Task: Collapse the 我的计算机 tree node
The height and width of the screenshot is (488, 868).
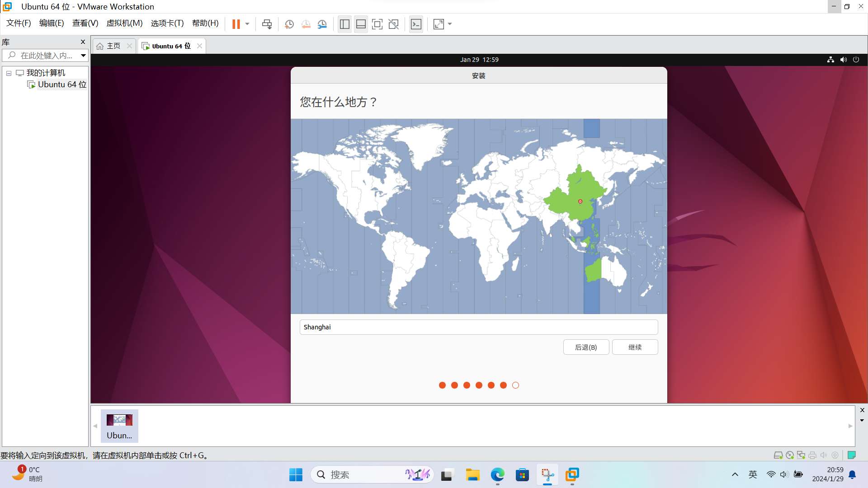Action: (9, 73)
